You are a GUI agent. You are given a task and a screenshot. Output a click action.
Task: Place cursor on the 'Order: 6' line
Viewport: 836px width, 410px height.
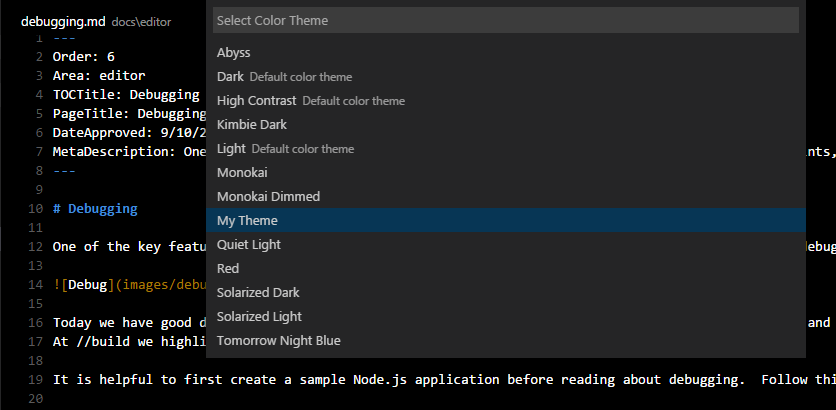tap(84, 56)
